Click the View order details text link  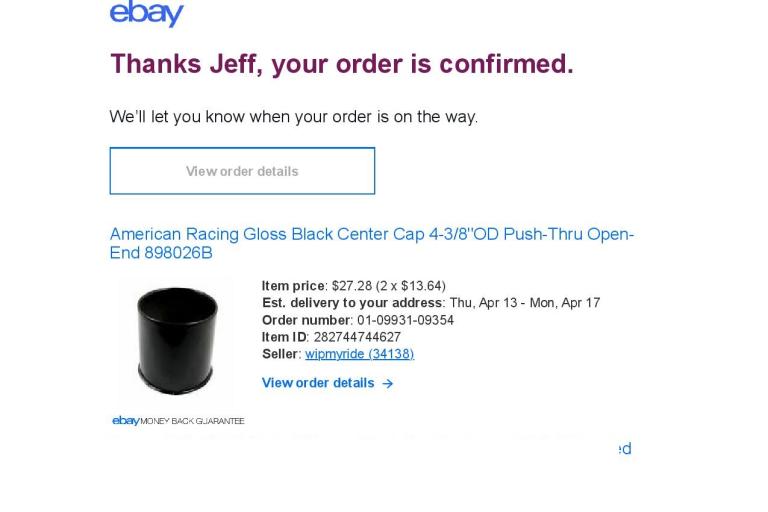[x=318, y=383]
